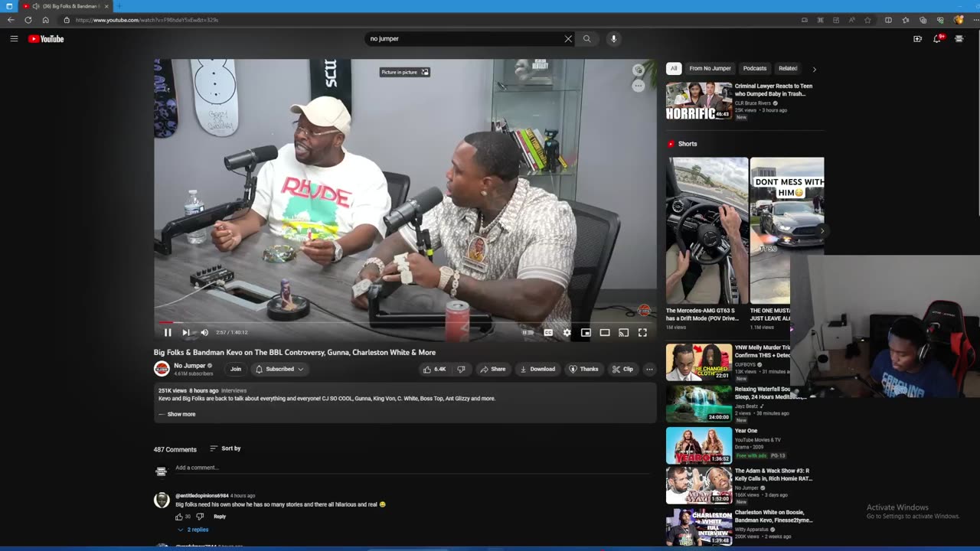This screenshot has width=980, height=551.
Task: Open the YouTube hamburger guide menu
Action: [x=14, y=38]
